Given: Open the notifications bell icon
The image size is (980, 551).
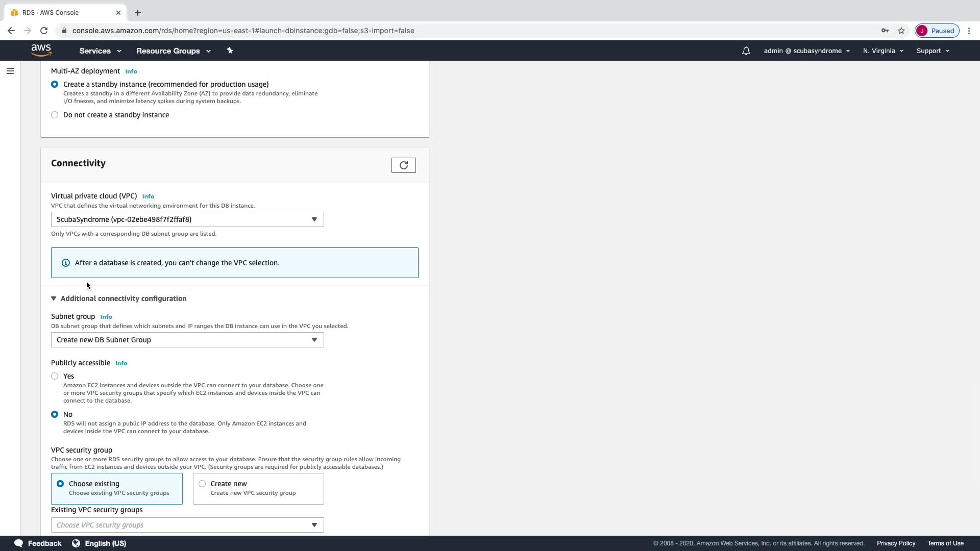Looking at the screenshot, I should pos(746,51).
